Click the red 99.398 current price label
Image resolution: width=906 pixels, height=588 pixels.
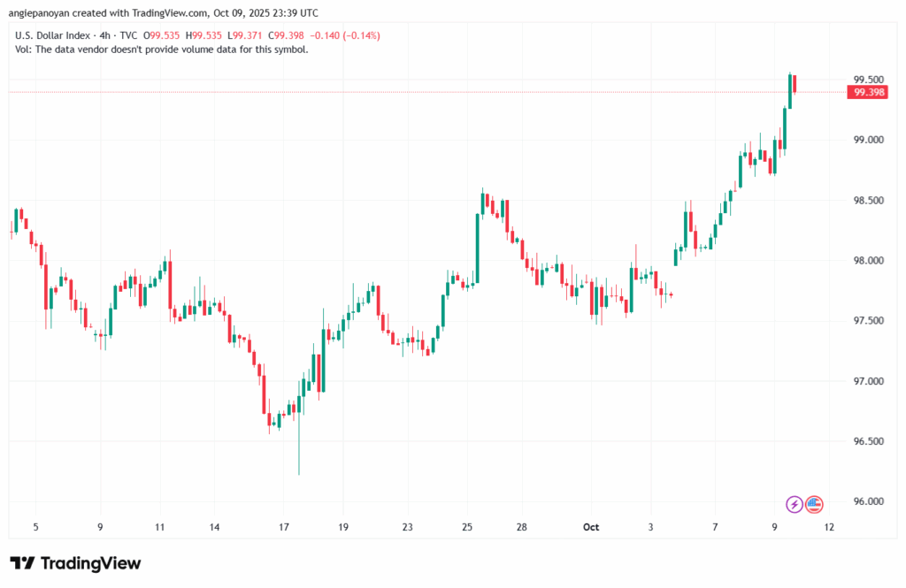(x=867, y=92)
